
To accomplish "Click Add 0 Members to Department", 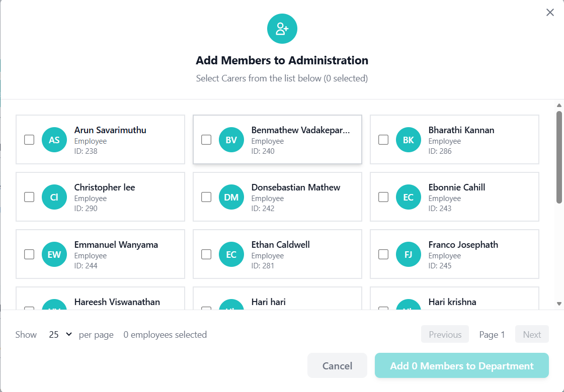I will [461, 366].
